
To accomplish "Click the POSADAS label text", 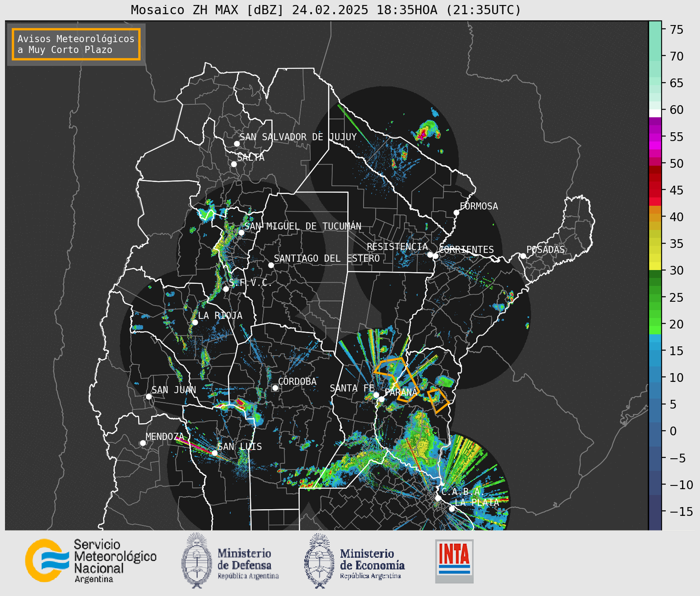I will (546, 250).
